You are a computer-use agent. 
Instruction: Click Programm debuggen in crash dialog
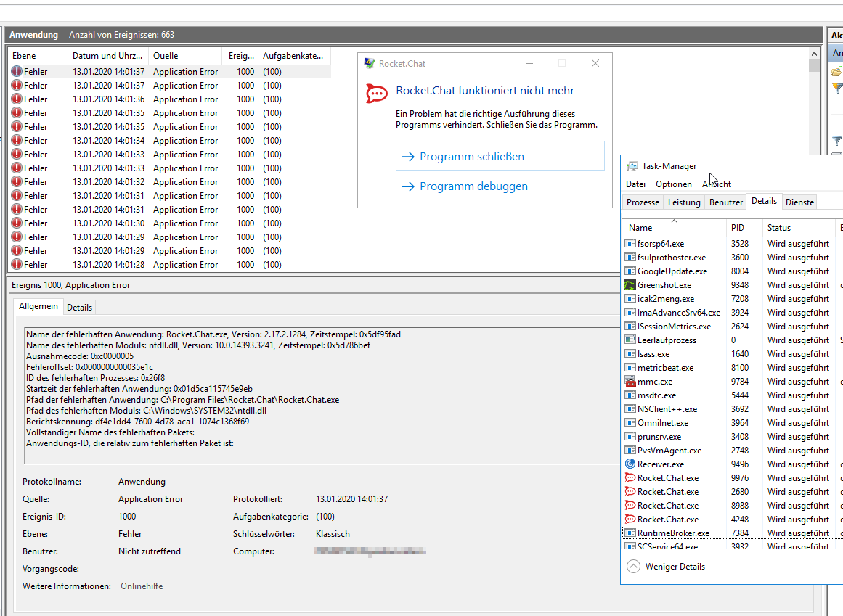[x=500, y=186]
